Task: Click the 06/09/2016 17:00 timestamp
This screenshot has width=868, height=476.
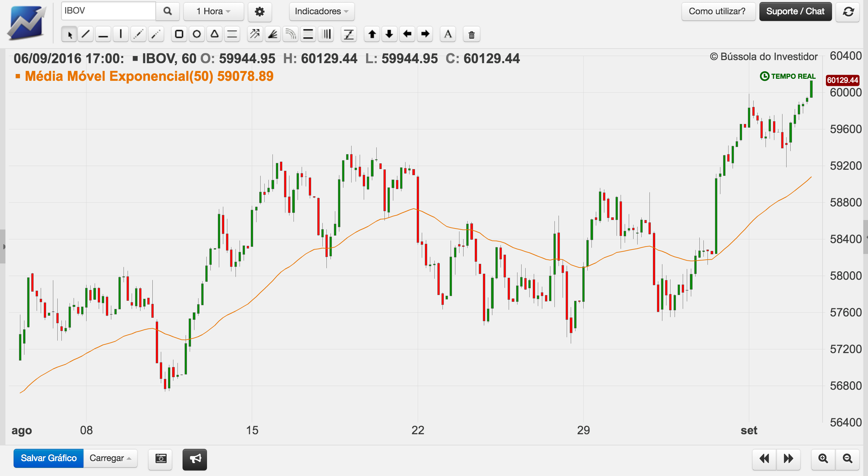Action: pos(69,59)
